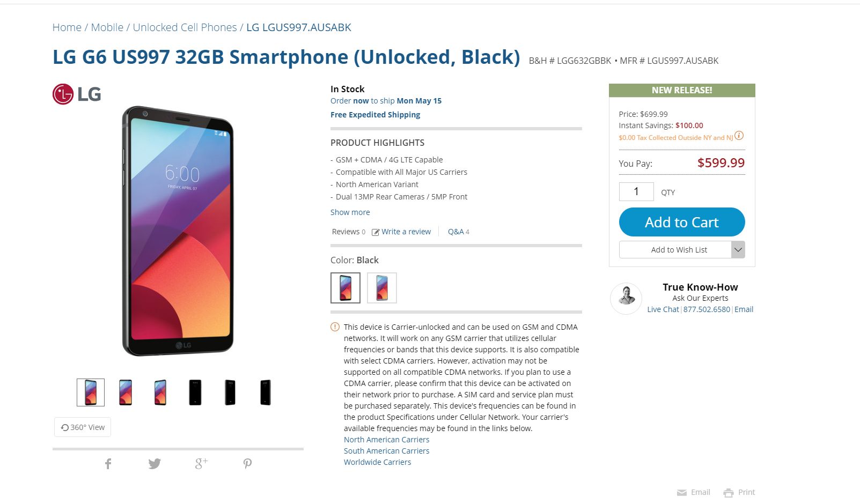
Task: Open the Mobile breadcrumb link
Action: tap(107, 27)
